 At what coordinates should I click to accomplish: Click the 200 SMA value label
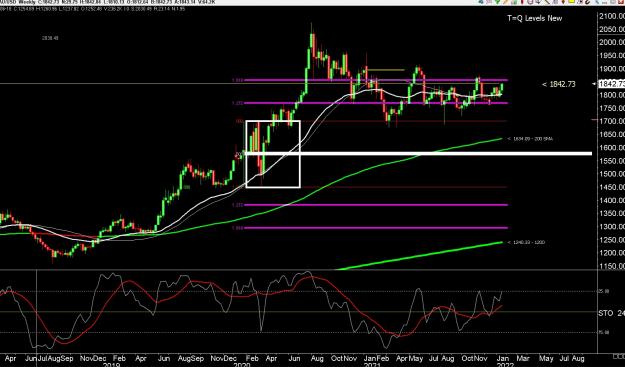(x=530, y=139)
